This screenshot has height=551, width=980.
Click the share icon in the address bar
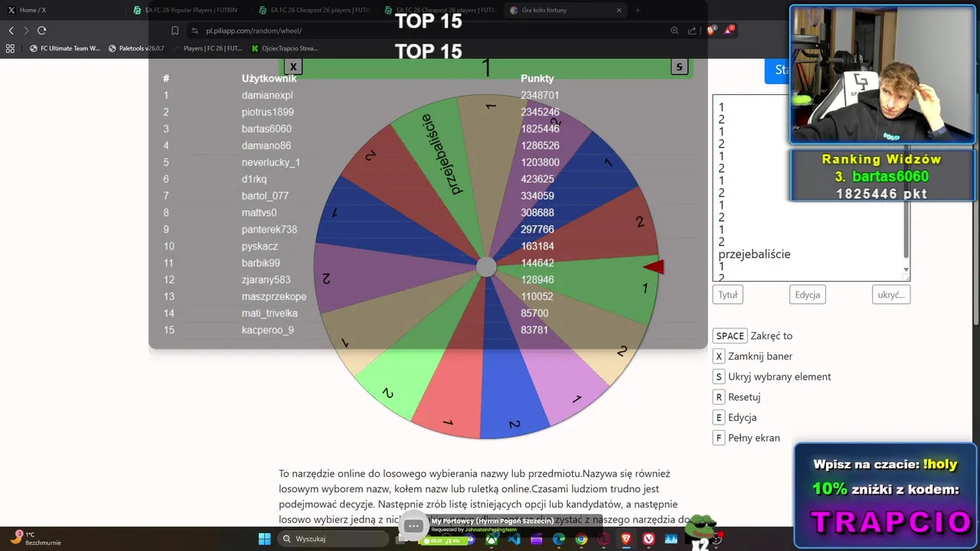692,31
